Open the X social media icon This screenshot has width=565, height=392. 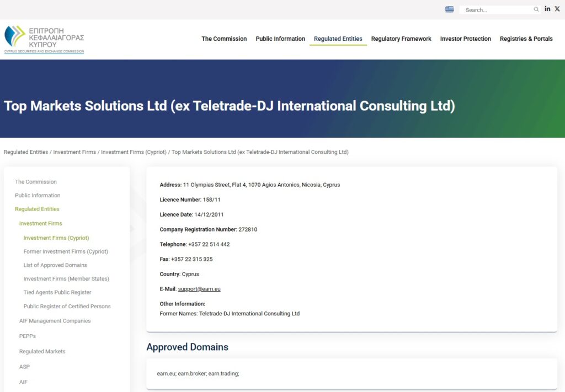point(557,9)
